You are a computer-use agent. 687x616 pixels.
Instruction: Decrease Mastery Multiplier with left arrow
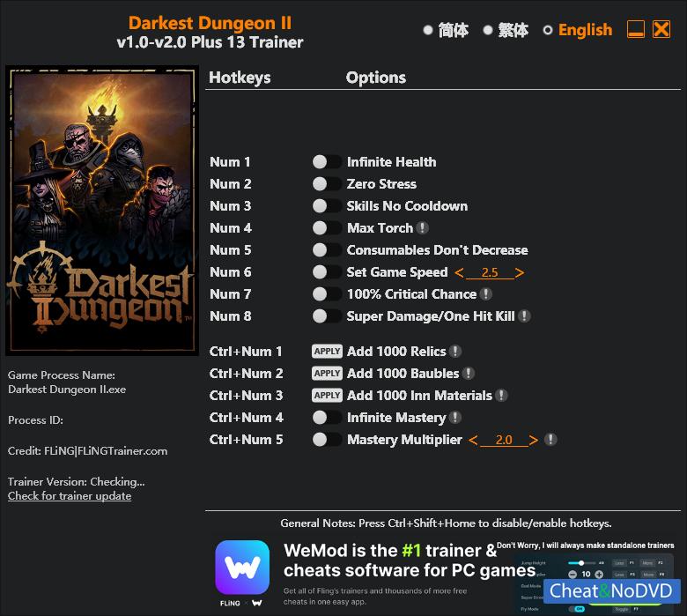click(473, 440)
